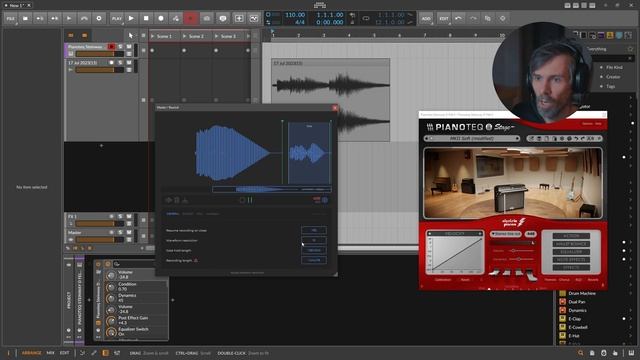The height and width of the screenshot is (360, 640).
Task: Click the search magnifier icon in bottom bar
Action: coord(580,353)
